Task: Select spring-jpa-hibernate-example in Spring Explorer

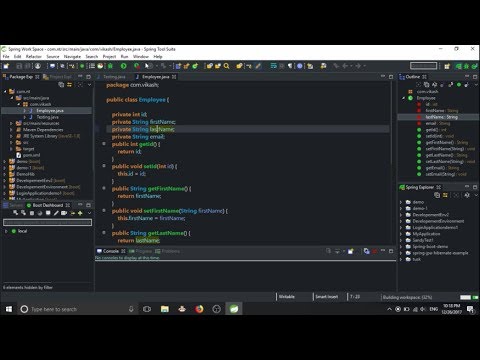Action: [x=440, y=253]
